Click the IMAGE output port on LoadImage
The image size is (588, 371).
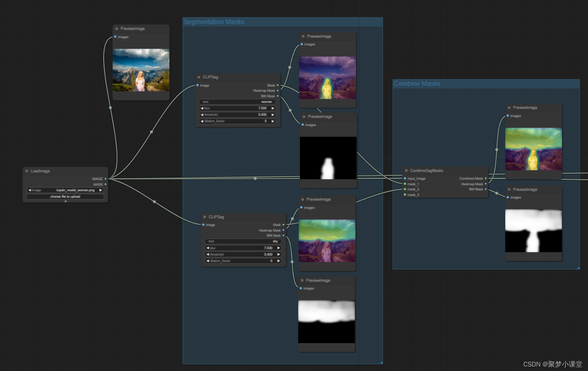point(106,179)
